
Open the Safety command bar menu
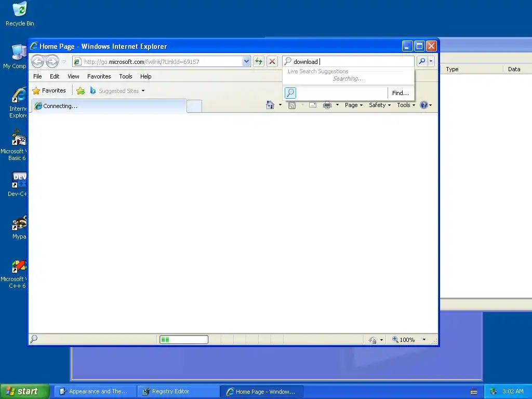(380, 105)
